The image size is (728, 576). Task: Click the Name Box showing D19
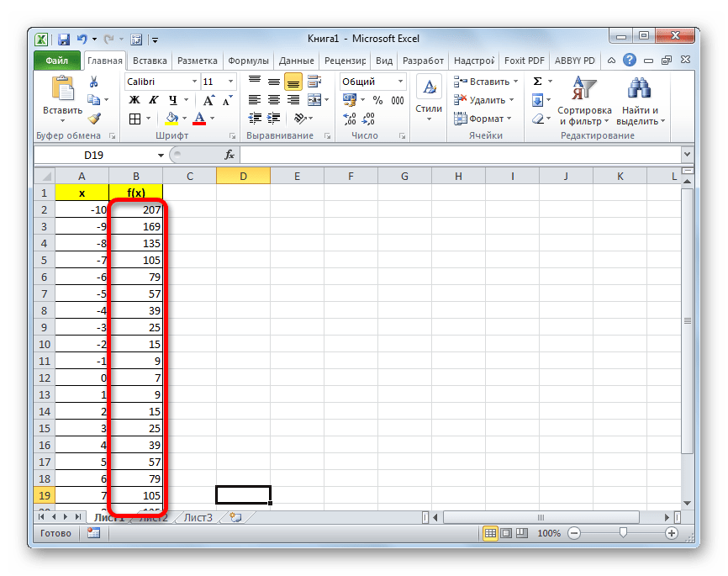[x=95, y=155]
